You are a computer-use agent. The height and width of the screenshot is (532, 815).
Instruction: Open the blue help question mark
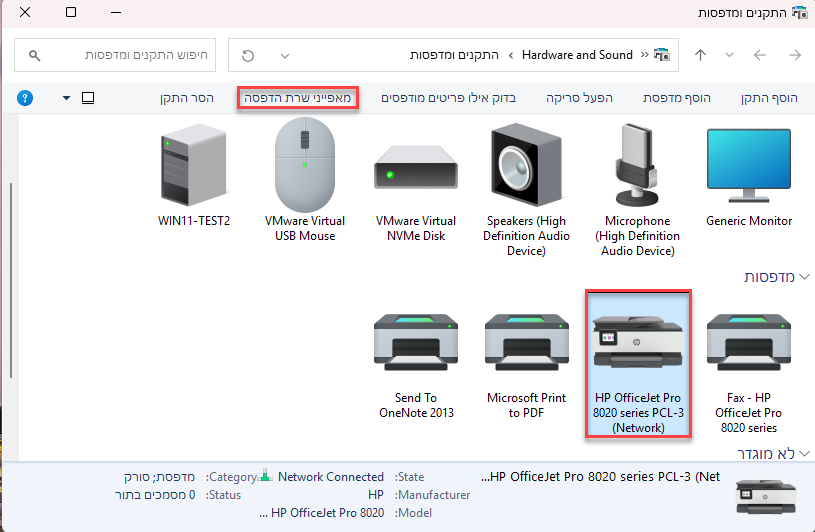(26, 98)
